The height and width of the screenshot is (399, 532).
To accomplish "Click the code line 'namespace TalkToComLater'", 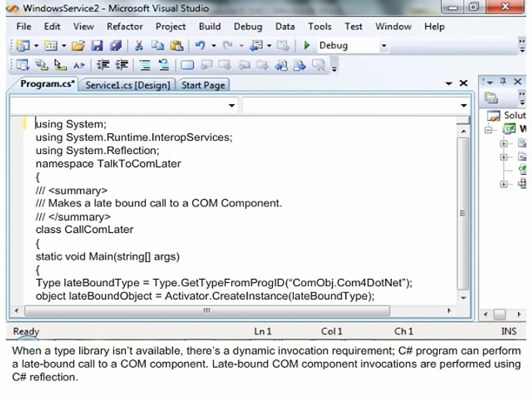I will (x=108, y=164).
